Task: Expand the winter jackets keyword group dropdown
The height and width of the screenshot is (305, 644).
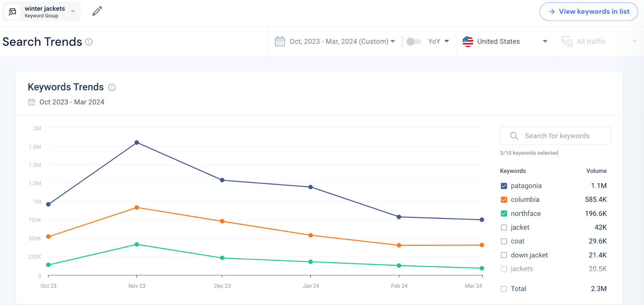Action: (x=73, y=11)
